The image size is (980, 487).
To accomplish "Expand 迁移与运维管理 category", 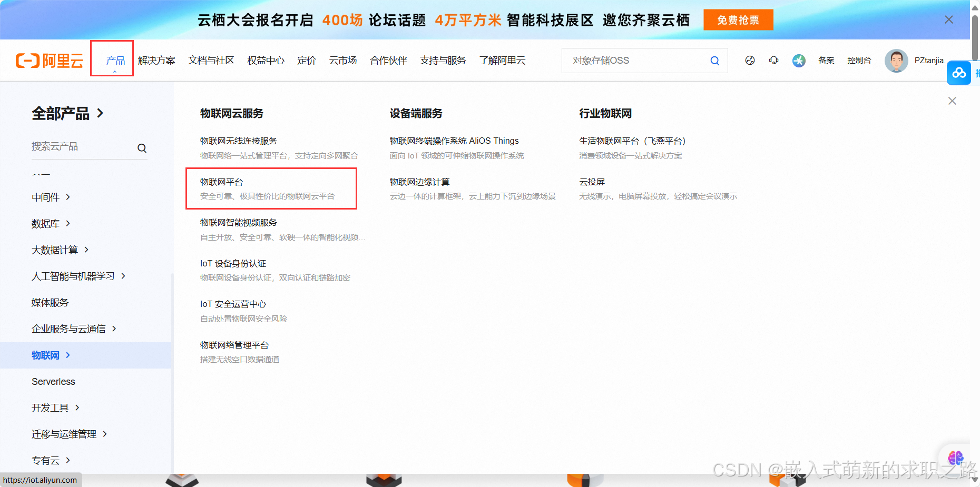I will [69, 434].
